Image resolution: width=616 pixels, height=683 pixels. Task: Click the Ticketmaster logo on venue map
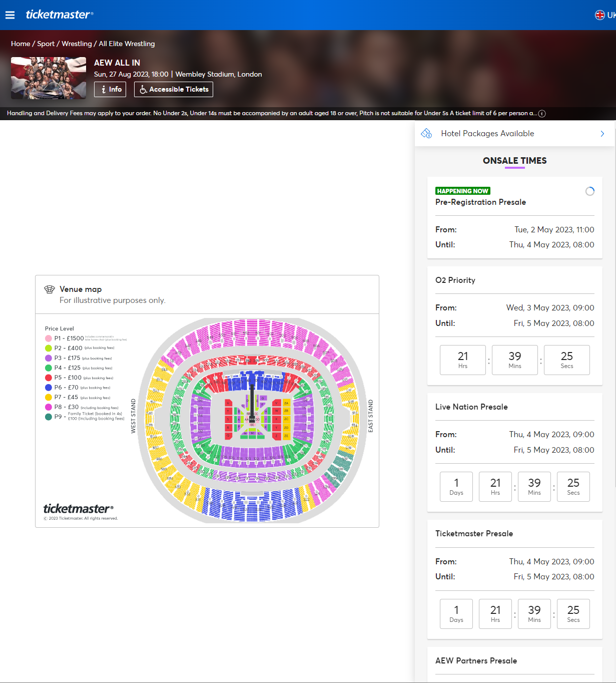click(x=79, y=509)
